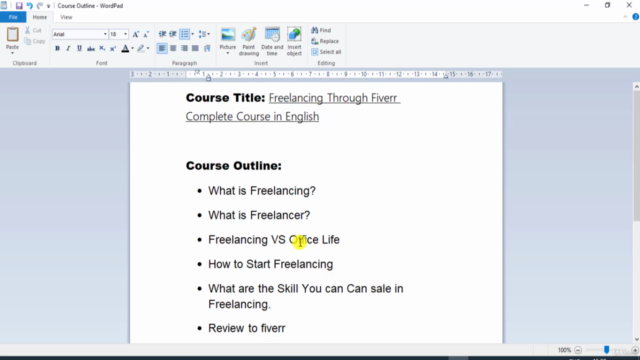Click the 100% zoom level text
Viewport: 640px width, 360px height.
[x=564, y=350]
